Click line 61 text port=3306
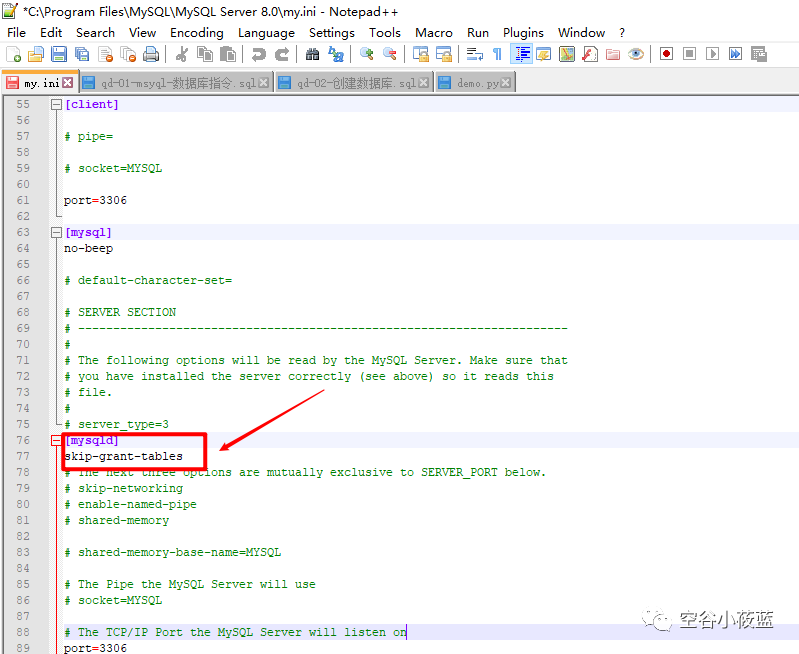 95,200
